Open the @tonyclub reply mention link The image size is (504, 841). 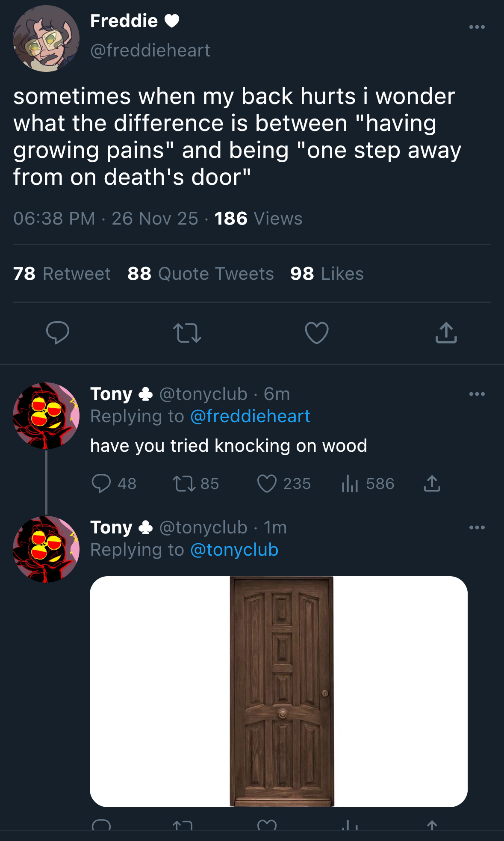[x=234, y=550]
